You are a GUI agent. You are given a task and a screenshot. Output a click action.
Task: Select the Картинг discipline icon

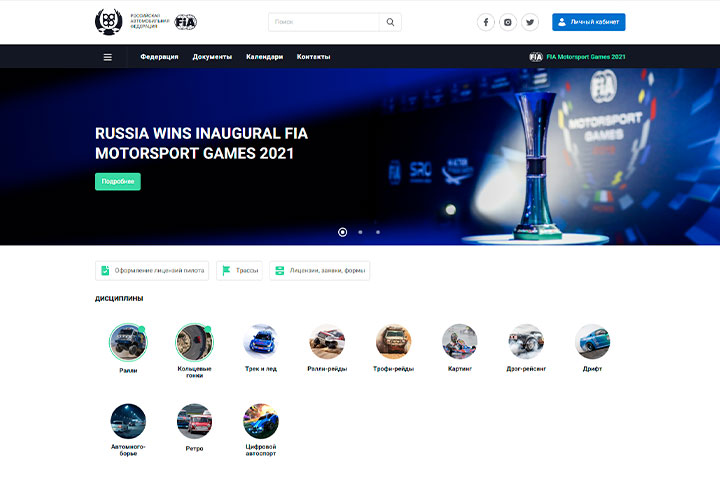(x=460, y=342)
